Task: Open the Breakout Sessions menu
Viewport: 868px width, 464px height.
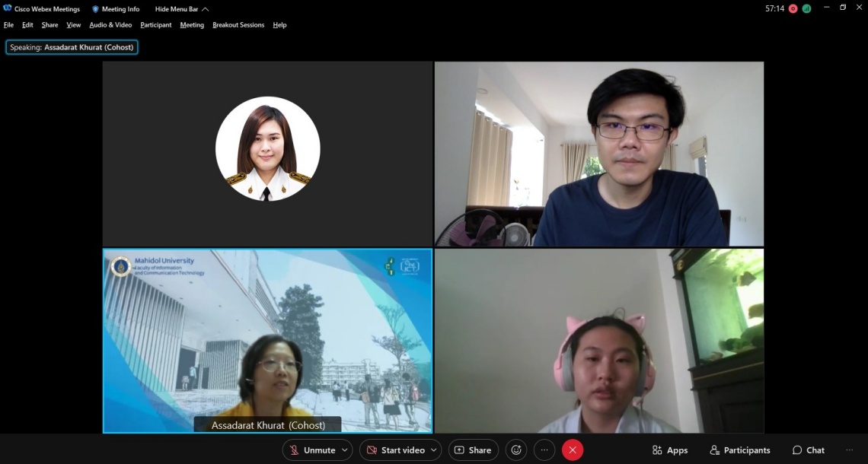Action: tap(238, 25)
